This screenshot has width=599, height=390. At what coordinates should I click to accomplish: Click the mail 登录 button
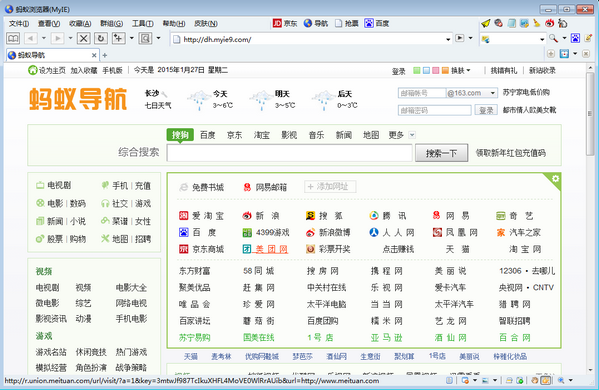486,110
